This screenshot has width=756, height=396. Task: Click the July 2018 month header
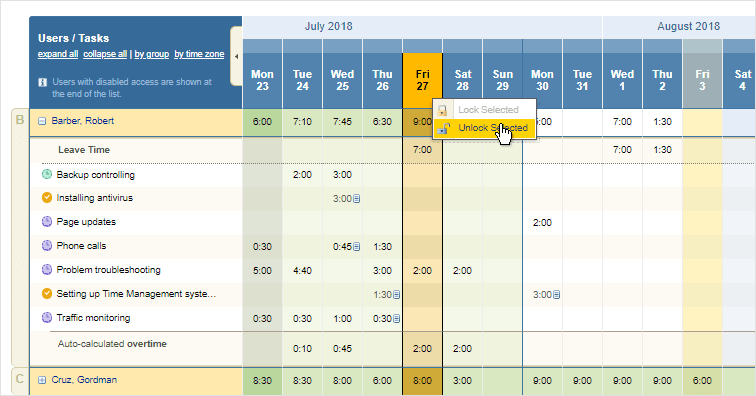point(328,27)
